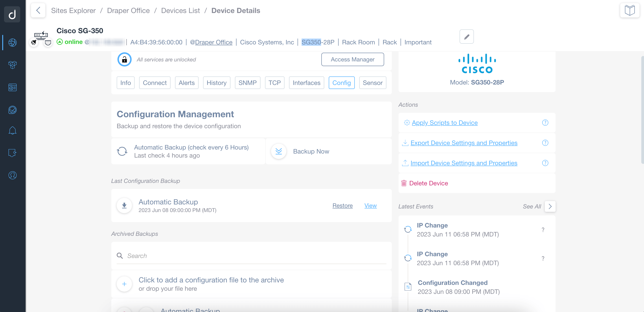Viewport: 644px width, 312px height.
Task: Open the History tab
Action: coord(217,83)
